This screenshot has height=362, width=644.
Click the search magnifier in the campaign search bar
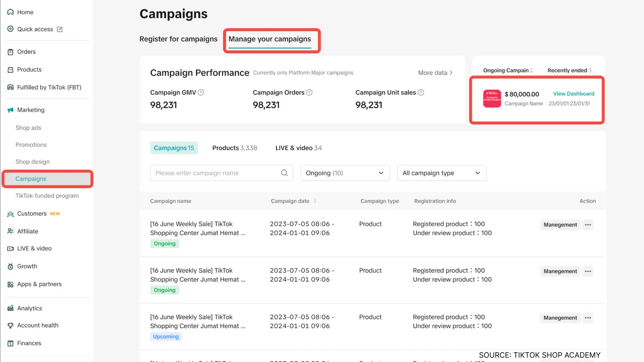(284, 173)
